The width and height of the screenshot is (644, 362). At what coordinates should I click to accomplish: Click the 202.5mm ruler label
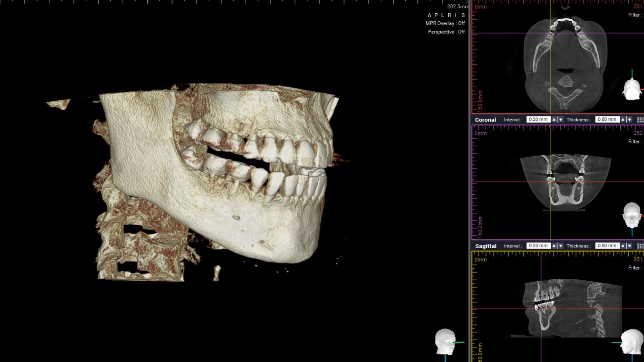tap(458, 6)
